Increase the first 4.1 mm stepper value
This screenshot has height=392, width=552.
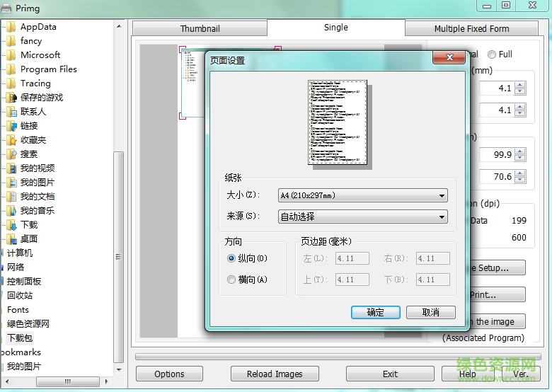point(520,85)
